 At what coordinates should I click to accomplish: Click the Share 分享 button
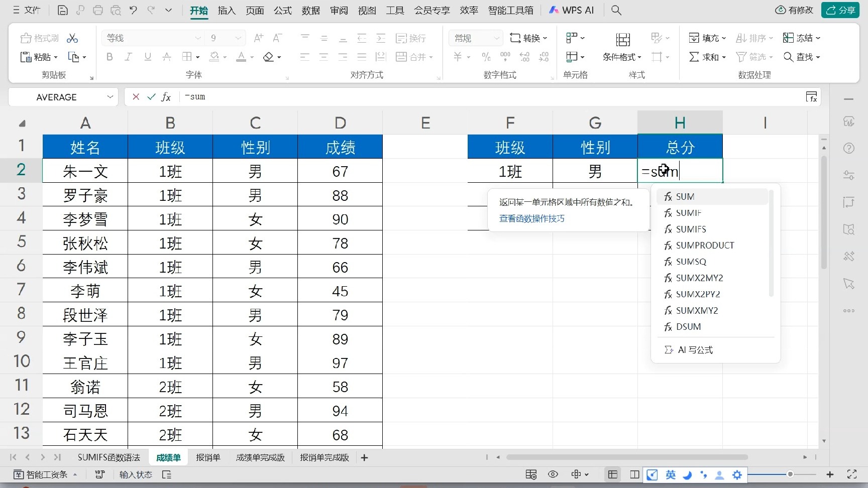point(840,10)
